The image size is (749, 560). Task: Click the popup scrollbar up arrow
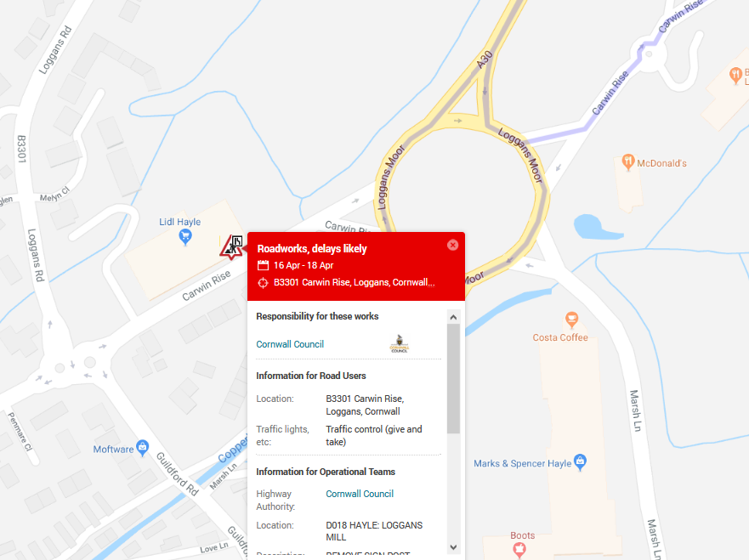click(453, 317)
